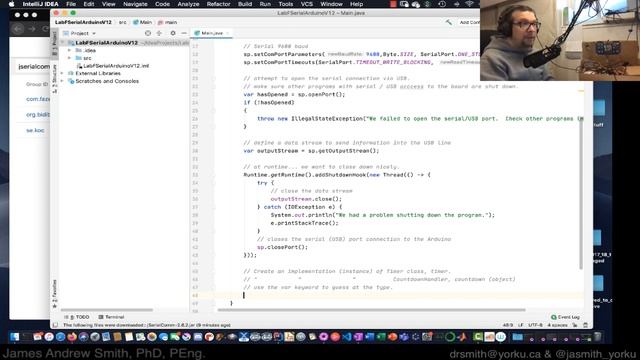Toggle tool window bars icon at bottom-left corner

[55, 325]
